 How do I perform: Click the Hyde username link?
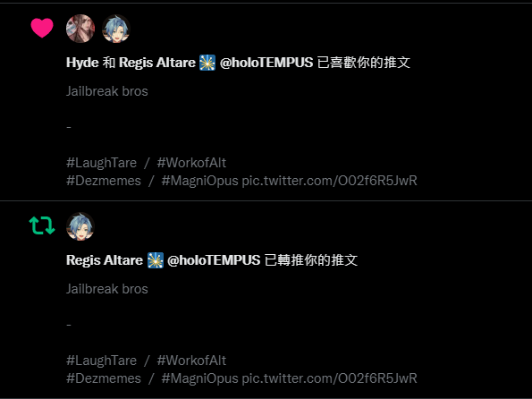tap(82, 63)
